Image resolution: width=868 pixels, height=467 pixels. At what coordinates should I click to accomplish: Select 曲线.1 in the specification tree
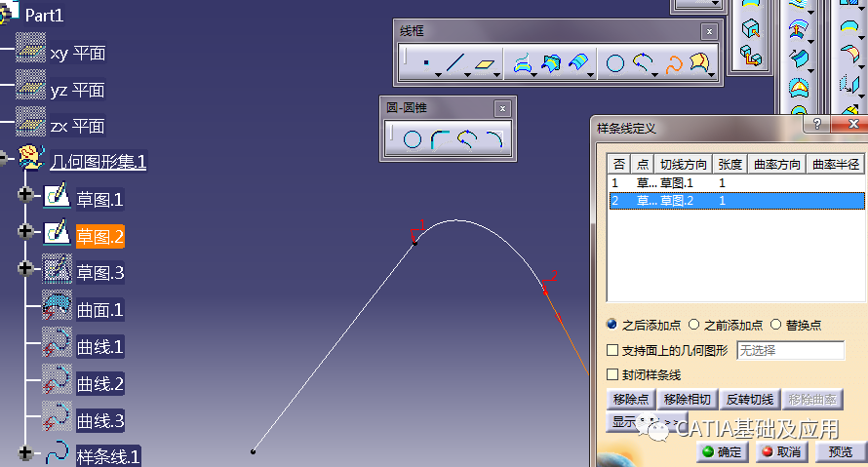[99, 347]
